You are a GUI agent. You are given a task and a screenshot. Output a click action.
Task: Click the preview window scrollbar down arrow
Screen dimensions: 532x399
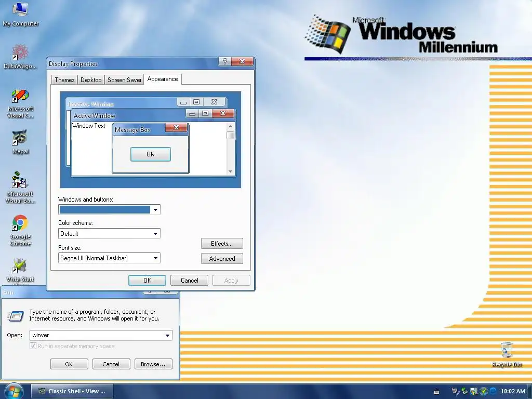pos(230,171)
